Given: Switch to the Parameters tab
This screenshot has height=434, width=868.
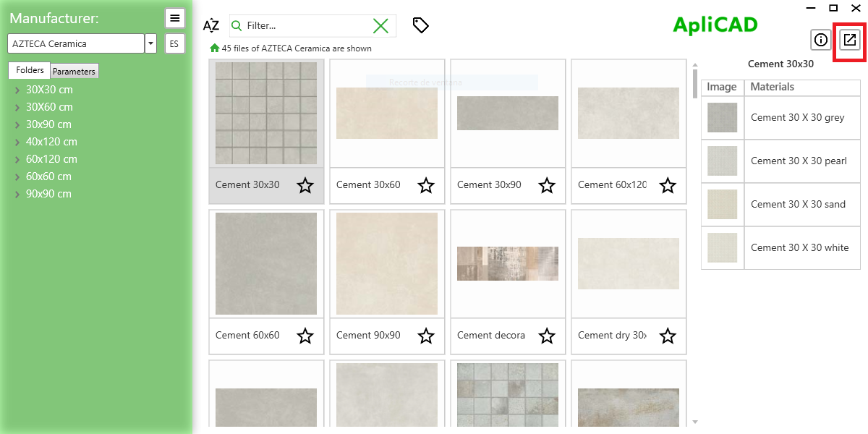Looking at the screenshot, I should click(74, 70).
